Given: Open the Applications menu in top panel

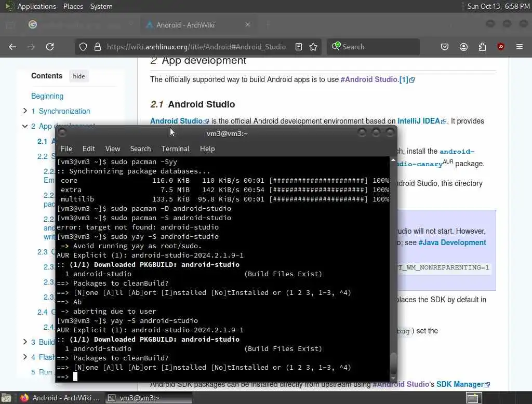Looking at the screenshot, I should [37, 6].
